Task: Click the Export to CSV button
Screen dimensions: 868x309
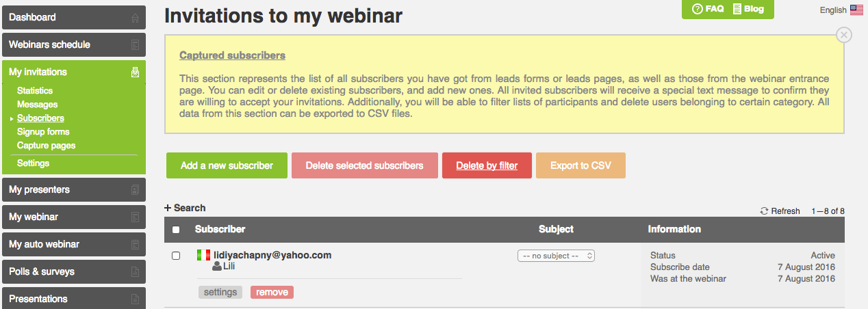Action: tap(580, 165)
